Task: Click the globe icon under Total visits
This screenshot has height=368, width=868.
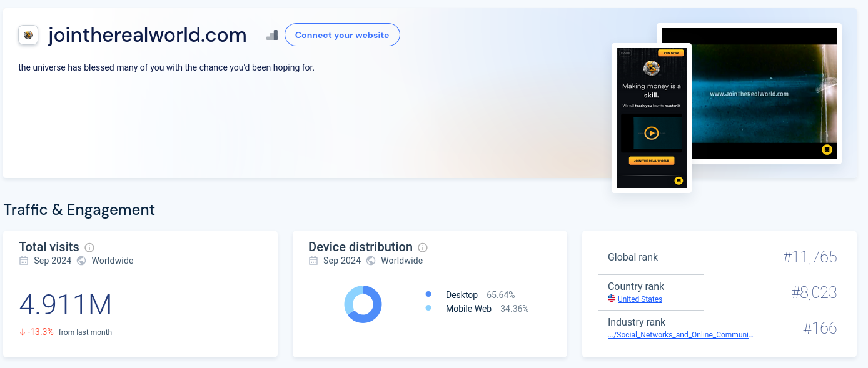Action: tap(81, 261)
